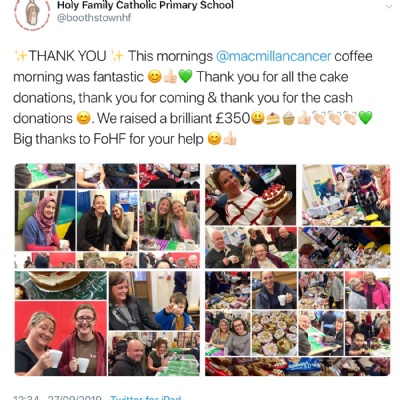
Task: Click the thumbs-up emoji after FoHF help
Action: [230, 139]
